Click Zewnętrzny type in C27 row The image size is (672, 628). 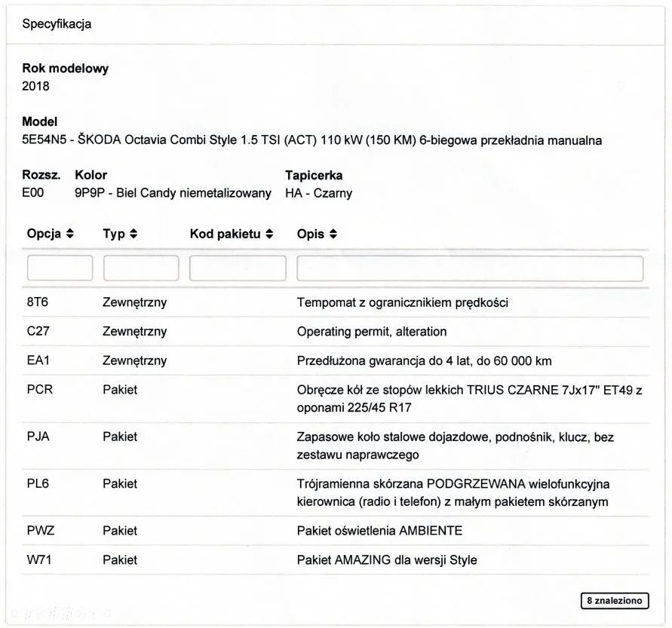(x=134, y=332)
